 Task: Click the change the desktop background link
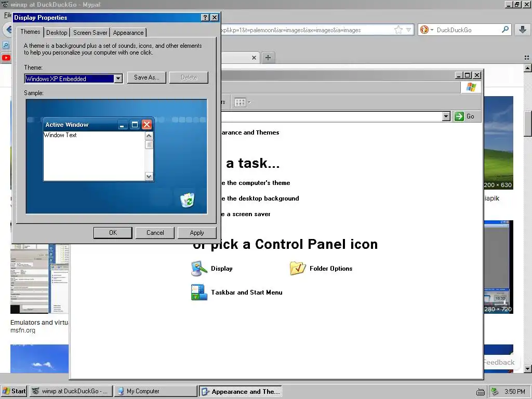click(260, 198)
